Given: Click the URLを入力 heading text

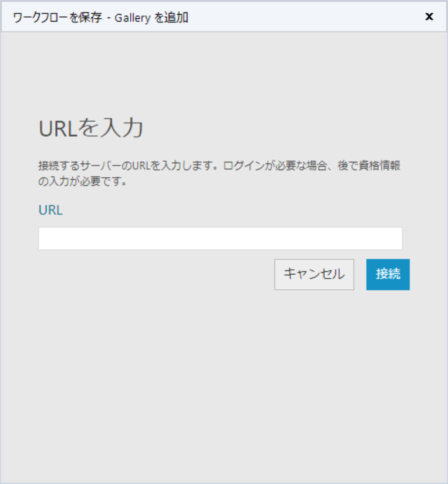Looking at the screenshot, I should pos(91,128).
